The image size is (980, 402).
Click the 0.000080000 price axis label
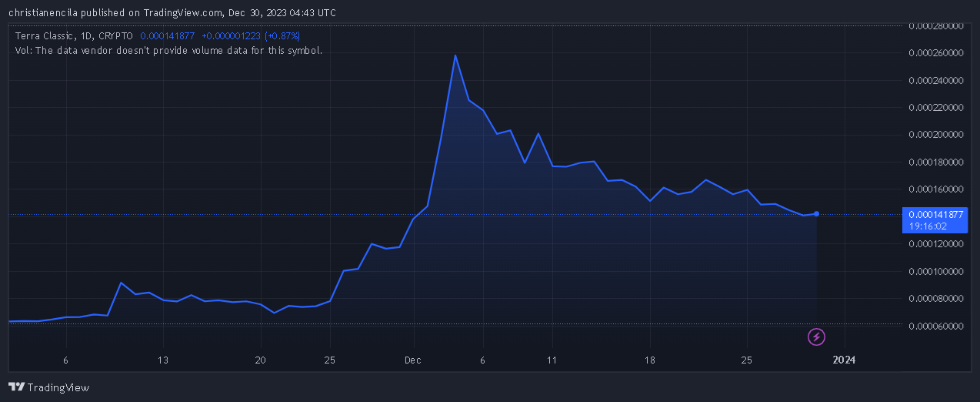pos(935,299)
